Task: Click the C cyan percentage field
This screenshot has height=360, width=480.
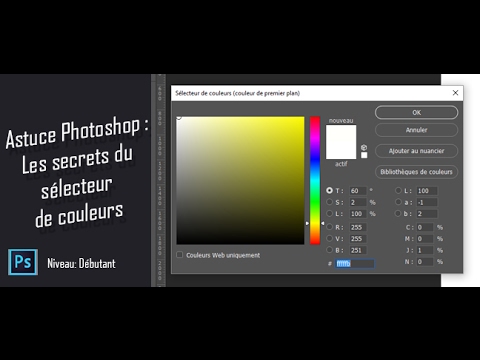Action: (x=425, y=227)
